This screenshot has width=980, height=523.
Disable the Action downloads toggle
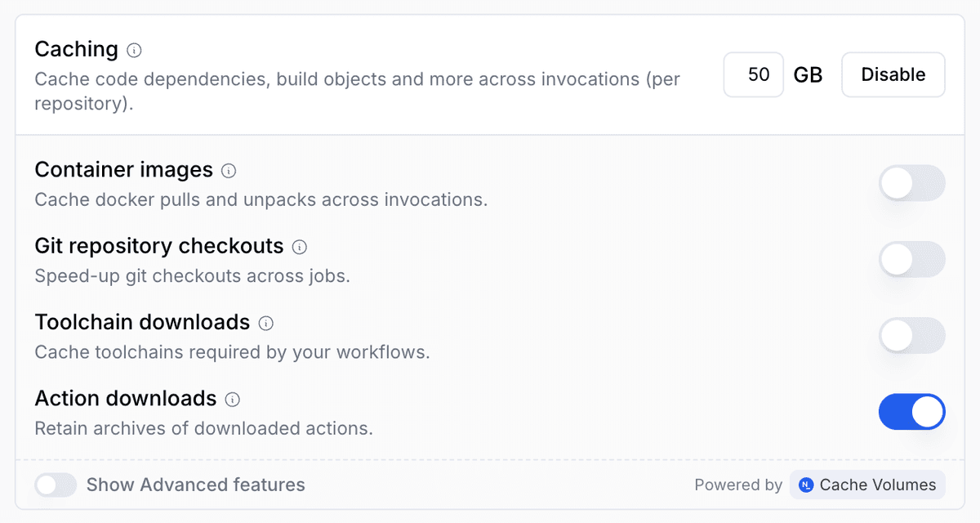[911, 412]
